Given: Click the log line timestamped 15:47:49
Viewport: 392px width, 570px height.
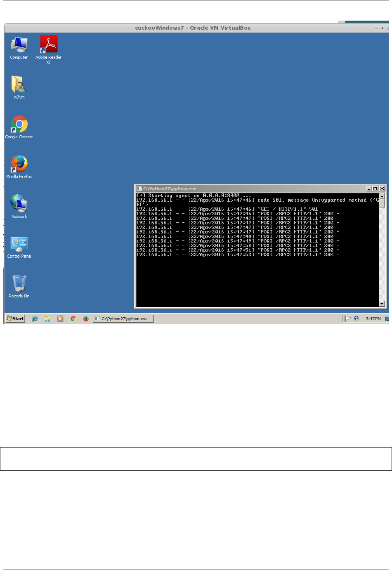Looking at the screenshot, I should (x=238, y=241).
